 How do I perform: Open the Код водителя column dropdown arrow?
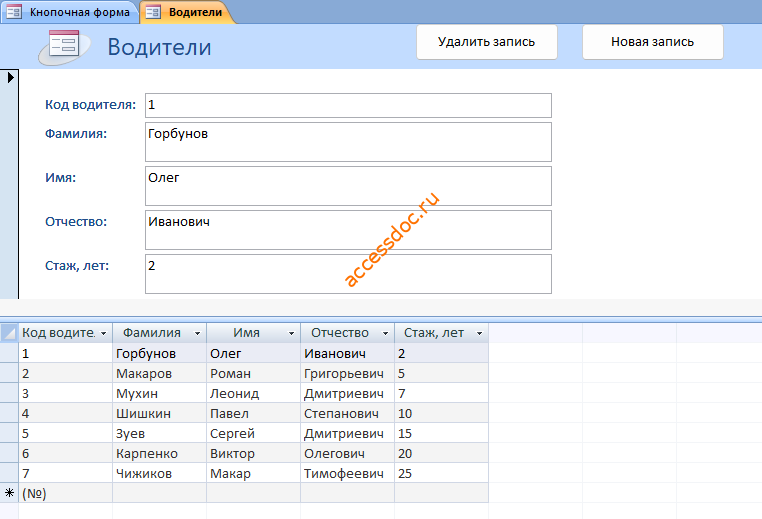(104, 333)
